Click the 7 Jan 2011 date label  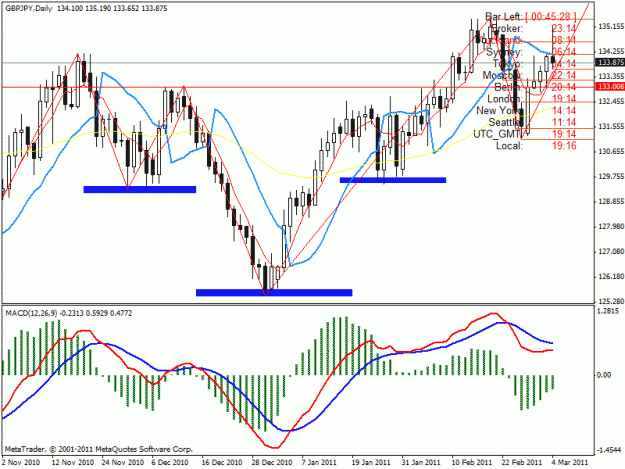click(319, 462)
